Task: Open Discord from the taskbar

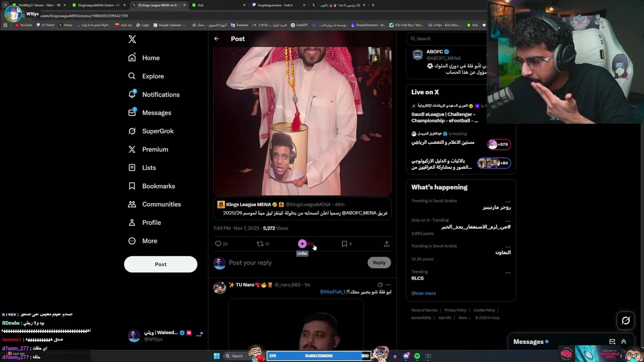Action: coord(406,356)
